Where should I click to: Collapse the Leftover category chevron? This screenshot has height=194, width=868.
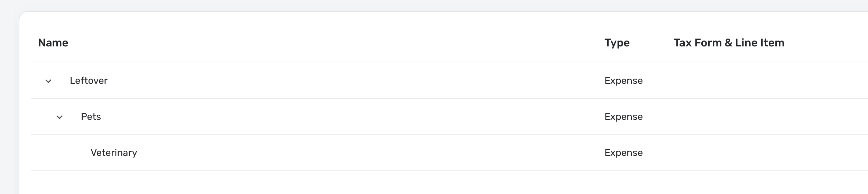[48, 81]
